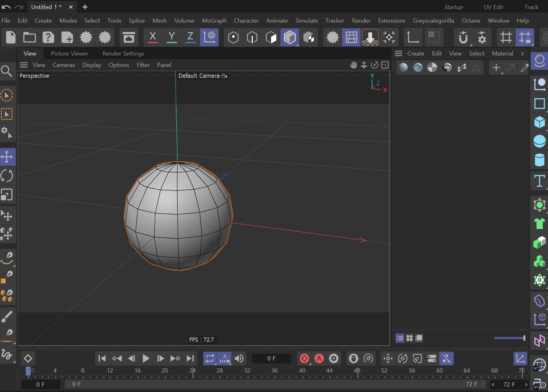Screen dimensions: 548x392
Task: Open the Octane menu
Action: tap(471, 21)
